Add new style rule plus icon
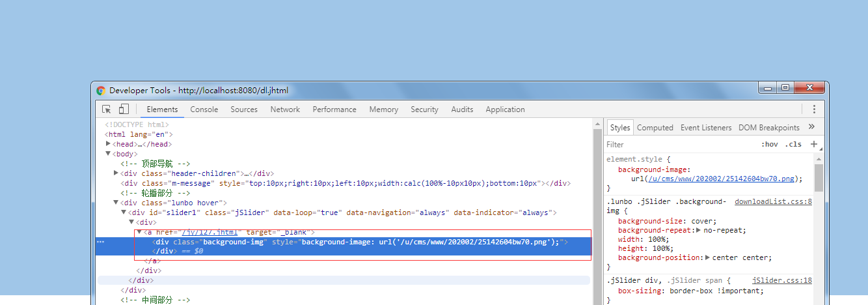 [813, 144]
